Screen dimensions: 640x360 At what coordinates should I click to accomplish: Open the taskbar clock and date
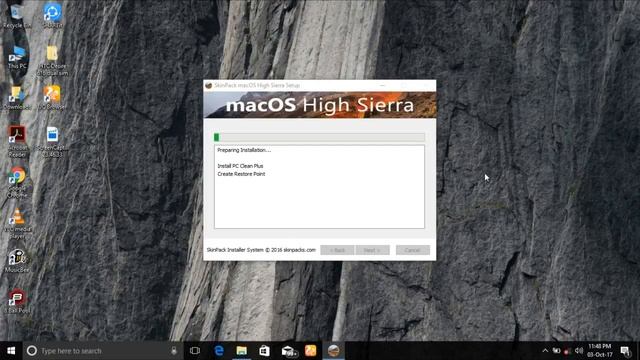pyautogui.click(x=600, y=351)
